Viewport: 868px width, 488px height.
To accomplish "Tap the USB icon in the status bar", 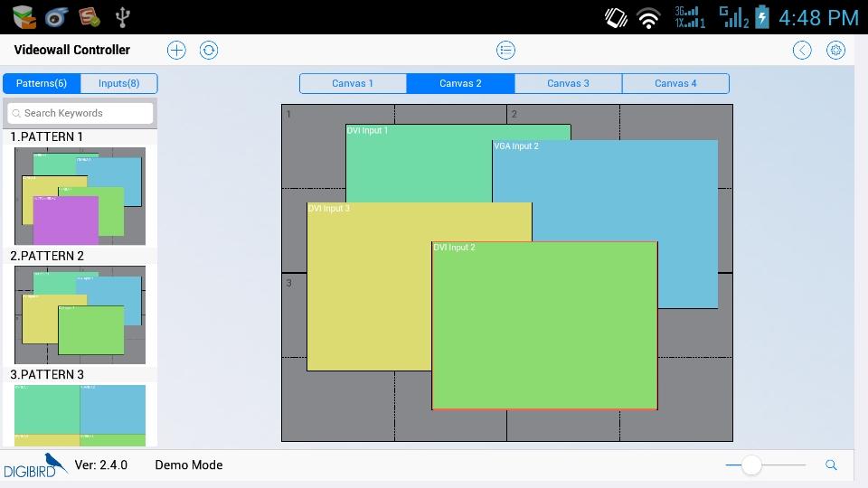I will click(122, 17).
